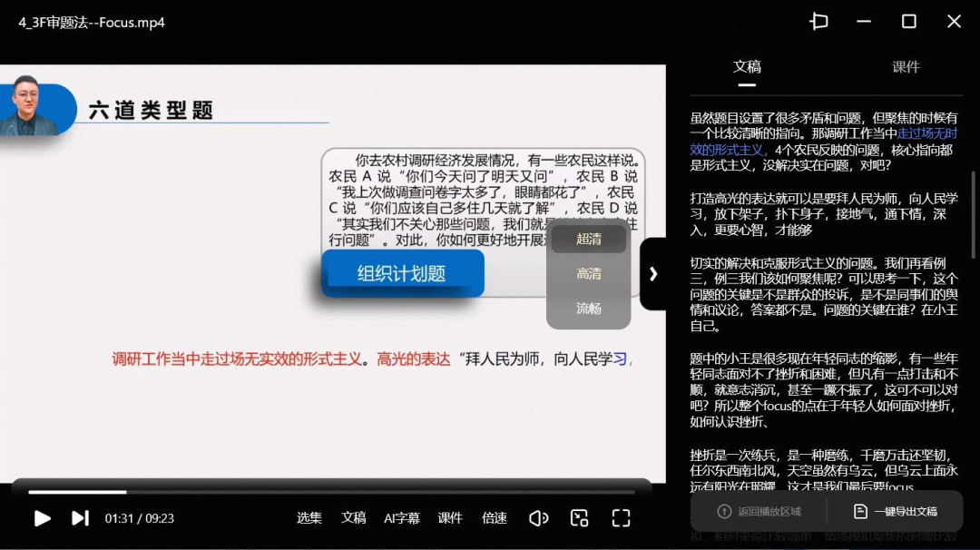
Task: Jump to highlighted transcript text 走过场无时效的形式主义
Action: coord(824,142)
